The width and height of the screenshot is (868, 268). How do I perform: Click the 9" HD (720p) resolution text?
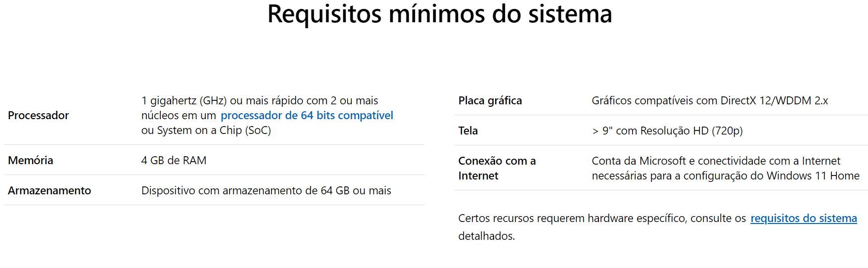[667, 131]
